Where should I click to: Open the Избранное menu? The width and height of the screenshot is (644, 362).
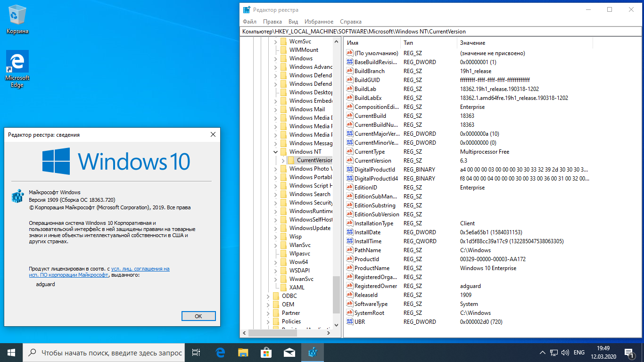[x=319, y=22]
